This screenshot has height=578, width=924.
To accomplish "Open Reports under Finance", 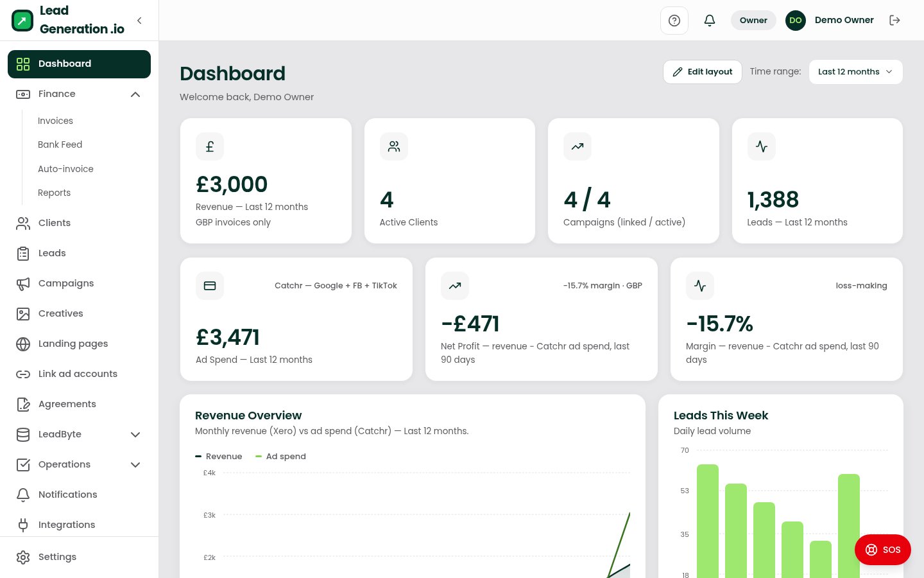I will 54,193.
